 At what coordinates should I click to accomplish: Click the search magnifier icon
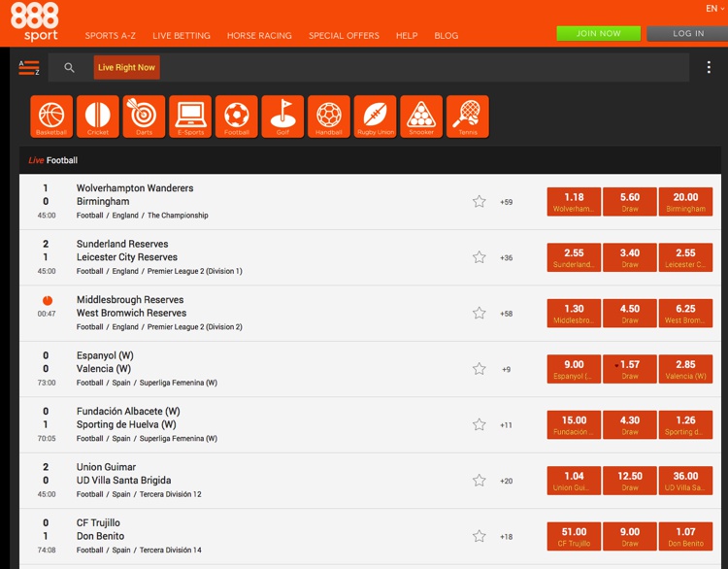tap(69, 68)
